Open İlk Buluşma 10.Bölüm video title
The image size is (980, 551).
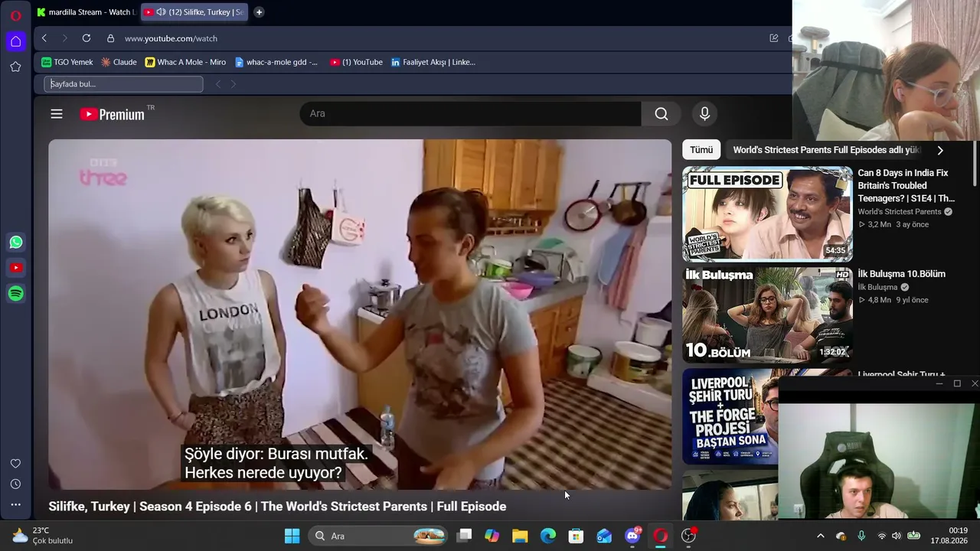(x=901, y=274)
